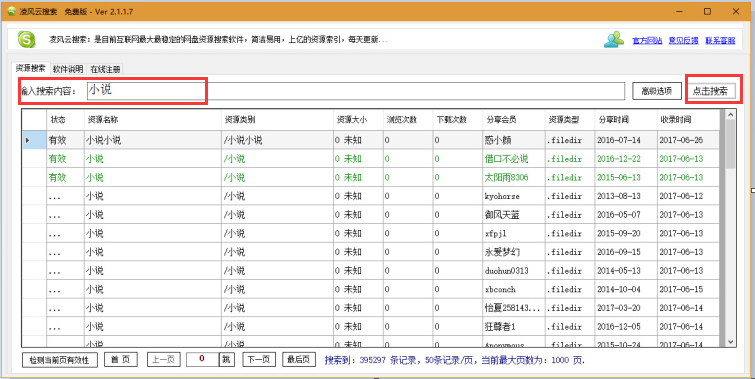Click the share date 2016-12-22 cell
755x379 pixels.
click(x=625, y=159)
